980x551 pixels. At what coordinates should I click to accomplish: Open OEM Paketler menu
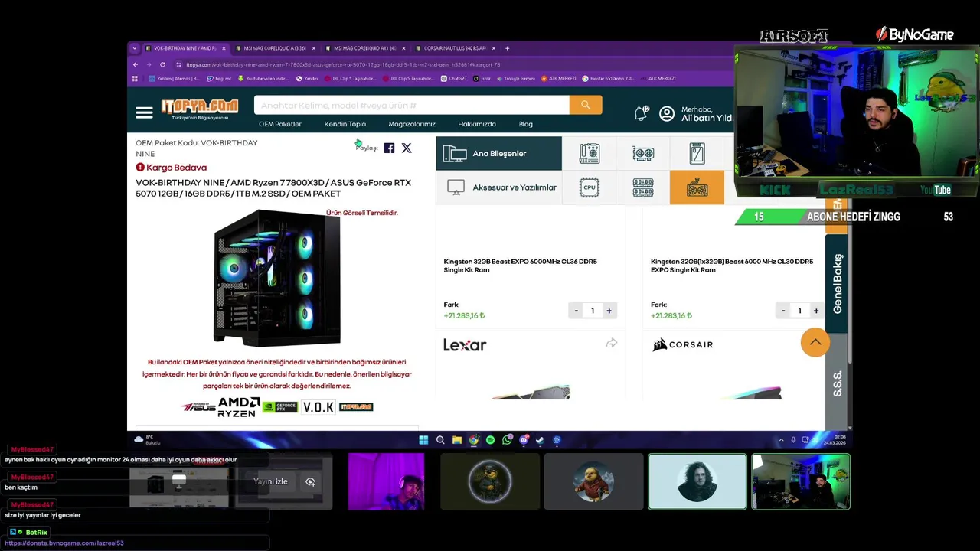coord(280,124)
